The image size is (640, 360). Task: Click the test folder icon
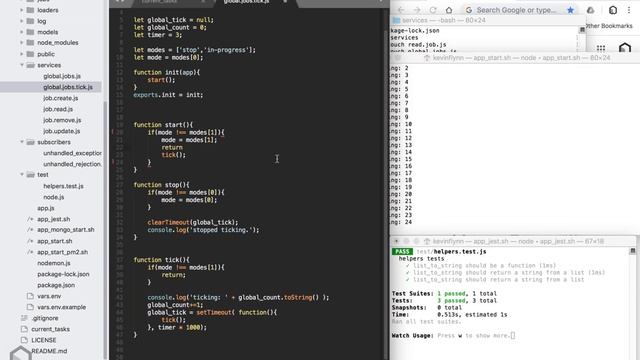point(30,175)
